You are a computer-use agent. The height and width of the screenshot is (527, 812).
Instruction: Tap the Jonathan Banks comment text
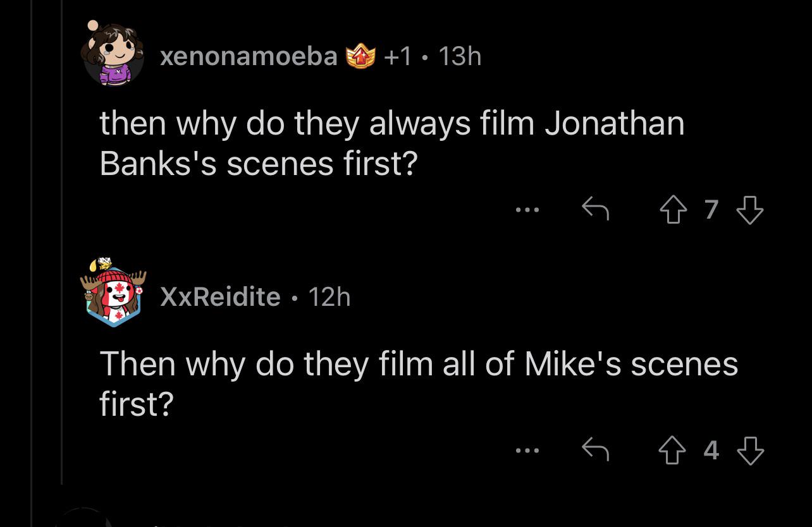coord(392,143)
